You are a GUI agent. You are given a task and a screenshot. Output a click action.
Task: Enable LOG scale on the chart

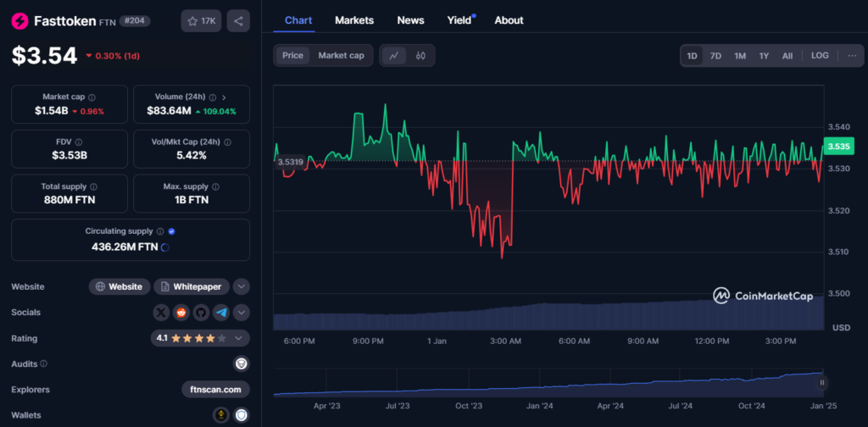click(820, 56)
